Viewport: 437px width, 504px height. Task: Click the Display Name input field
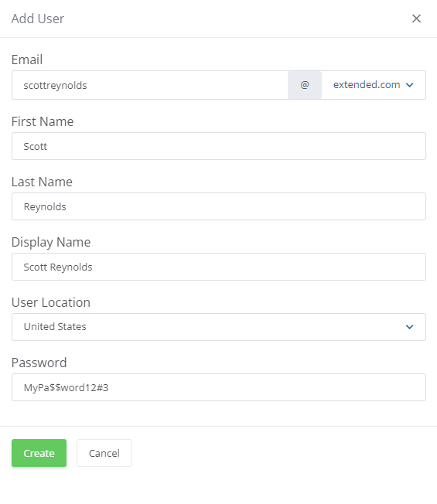219,267
